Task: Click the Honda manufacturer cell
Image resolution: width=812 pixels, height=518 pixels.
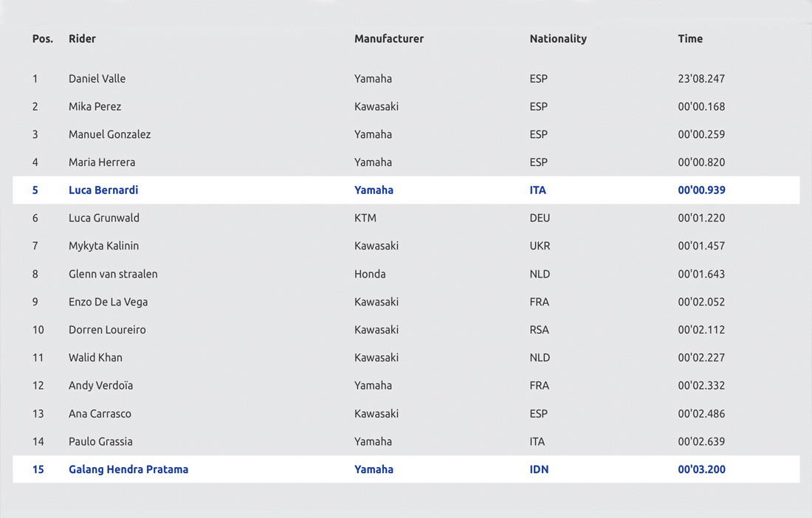Action: tap(370, 274)
